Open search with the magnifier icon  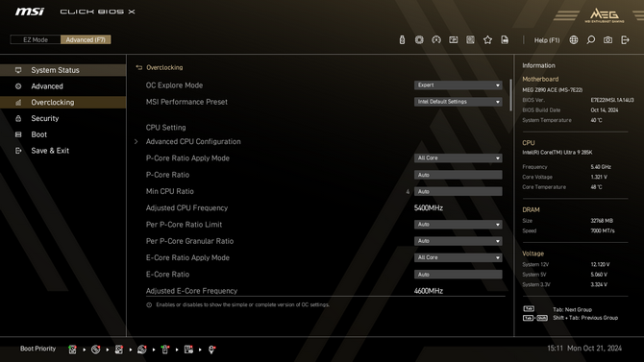point(590,39)
